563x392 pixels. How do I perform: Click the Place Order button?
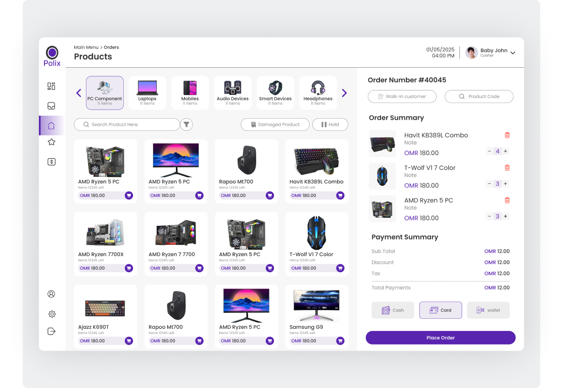441,338
